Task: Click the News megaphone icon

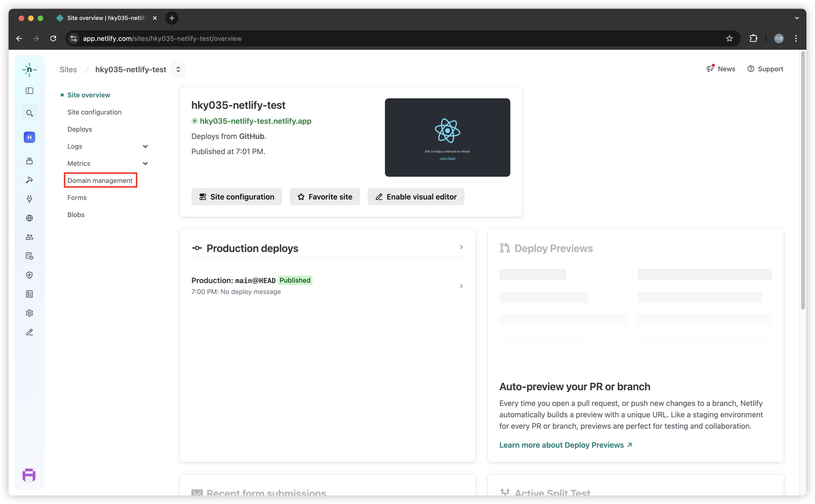Action: (710, 68)
